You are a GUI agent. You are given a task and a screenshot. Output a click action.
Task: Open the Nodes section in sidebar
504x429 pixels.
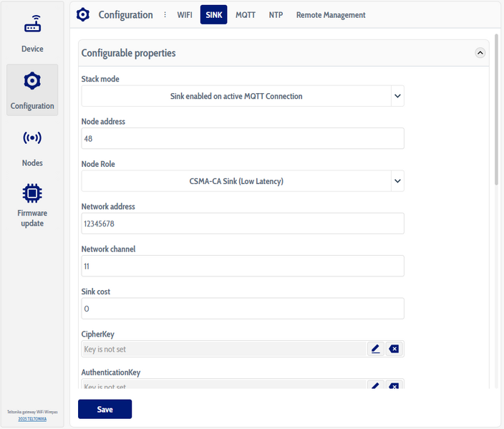click(x=32, y=148)
